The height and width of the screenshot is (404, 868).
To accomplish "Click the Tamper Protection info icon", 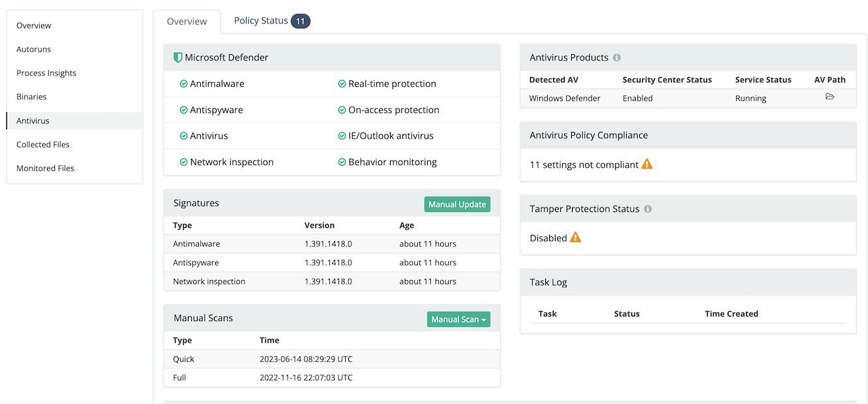I will 648,209.
